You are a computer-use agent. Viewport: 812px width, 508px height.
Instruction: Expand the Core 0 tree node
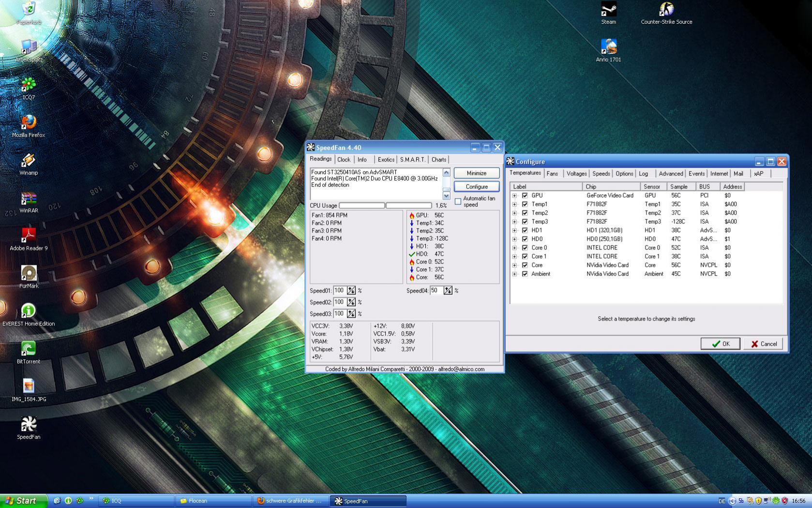(x=514, y=248)
